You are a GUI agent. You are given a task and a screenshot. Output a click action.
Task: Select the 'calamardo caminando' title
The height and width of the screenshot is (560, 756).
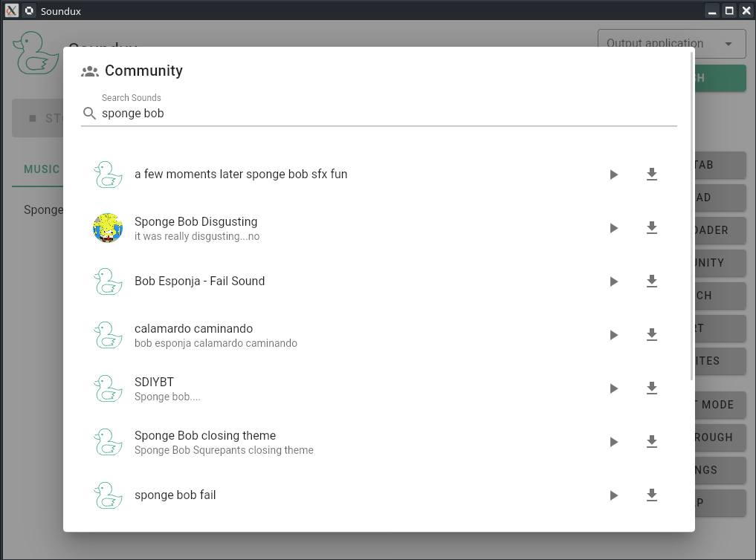(x=193, y=328)
